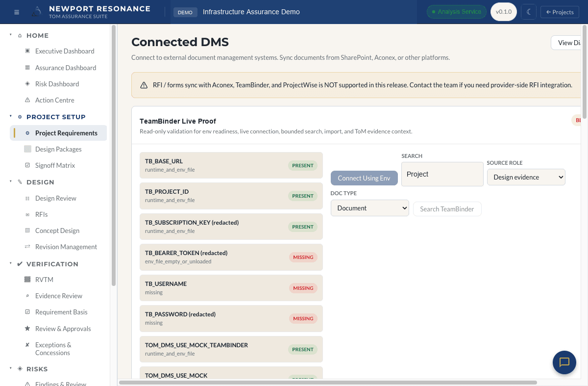Click the TeamBinder Live Proof heading

point(178,121)
